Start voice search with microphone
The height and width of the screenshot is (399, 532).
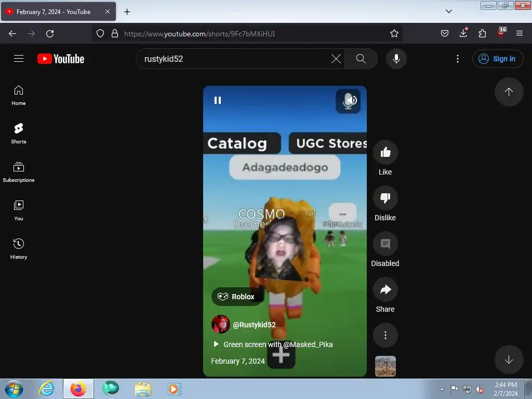(396, 59)
